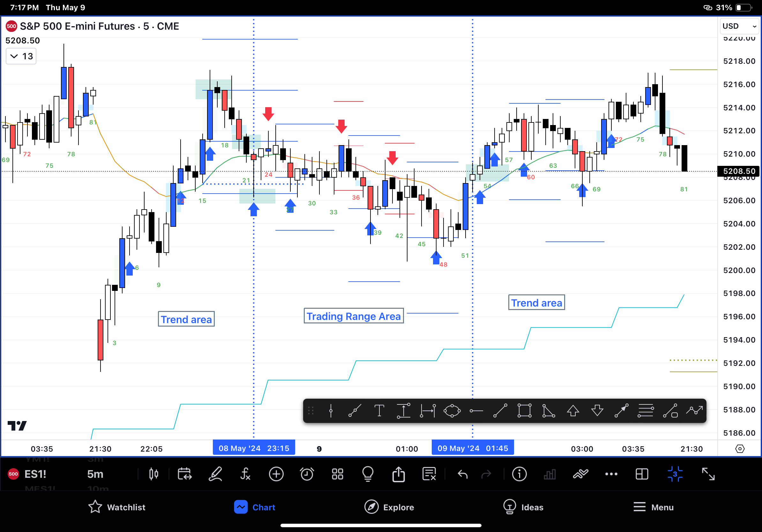Toggle the drawing pen mode

click(x=216, y=474)
